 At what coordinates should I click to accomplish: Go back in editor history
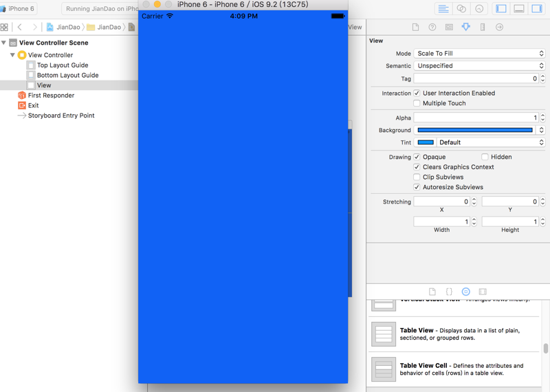coord(20,27)
